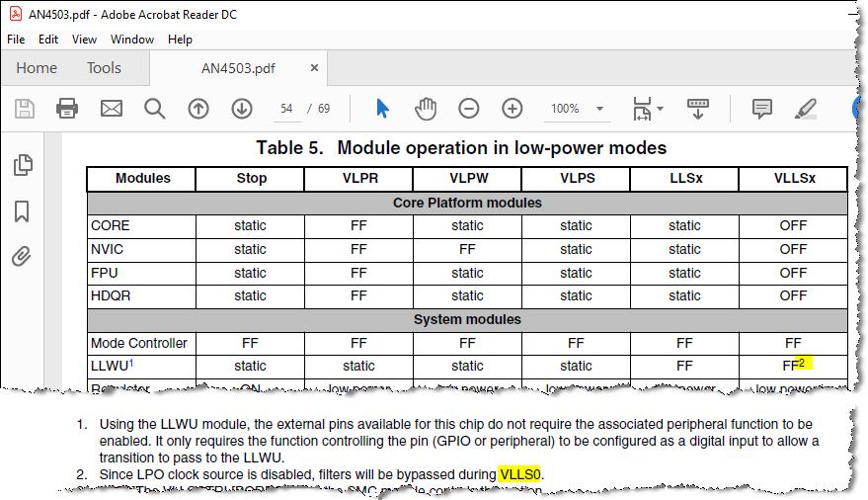Click the 'NVIC' row label
868x500 pixels.
click(107, 250)
